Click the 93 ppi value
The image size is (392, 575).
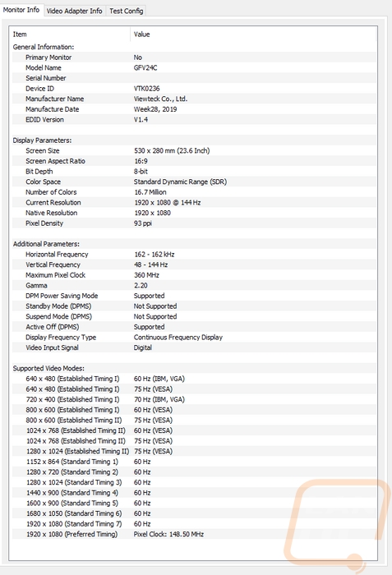(x=143, y=223)
